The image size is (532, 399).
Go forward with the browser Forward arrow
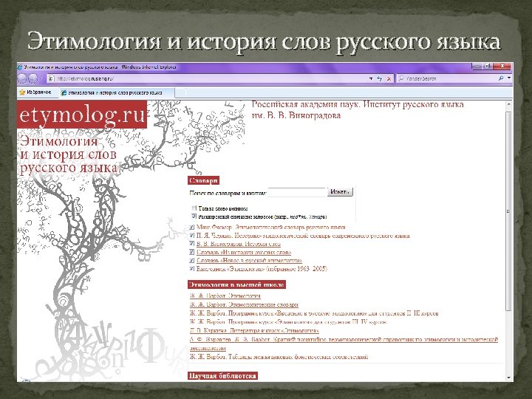pyautogui.click(x=33, y=78)
